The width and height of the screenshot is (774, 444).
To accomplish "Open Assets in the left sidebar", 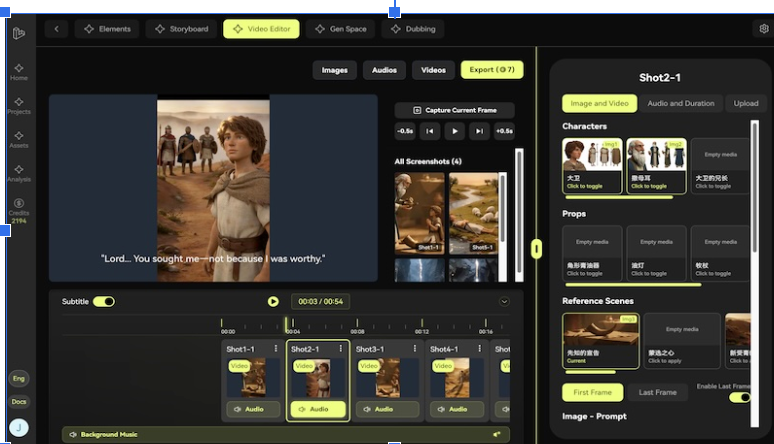I will click(19, 140).
